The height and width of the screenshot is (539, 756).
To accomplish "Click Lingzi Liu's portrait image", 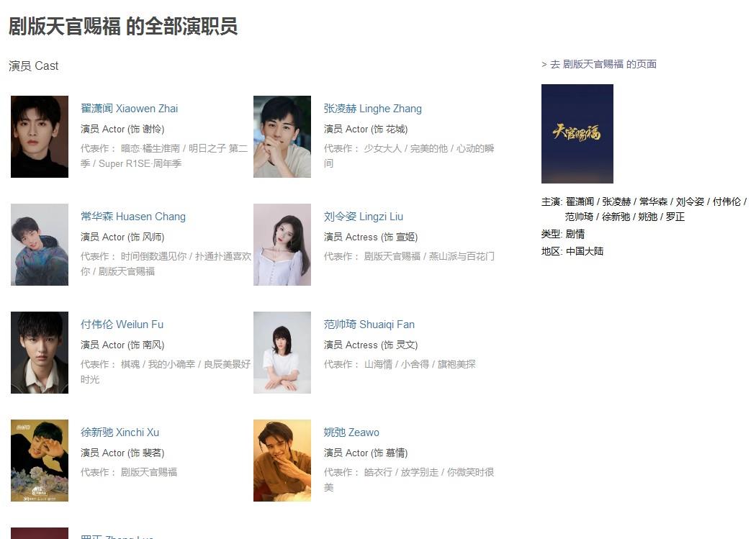I will (x=282, y=245).
